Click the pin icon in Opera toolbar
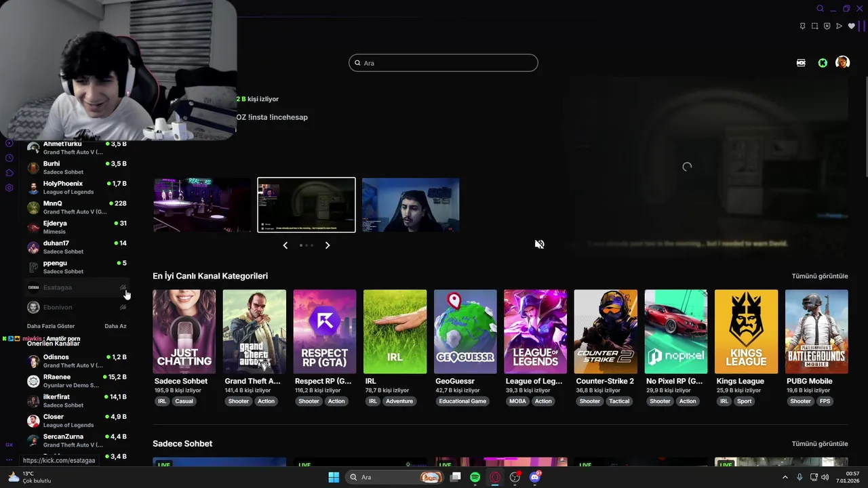 coord(802,26)
